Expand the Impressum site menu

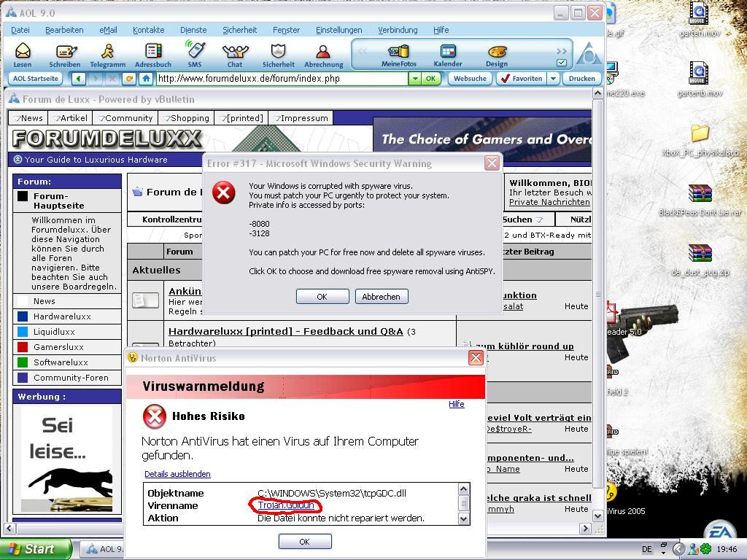(301, 117)
